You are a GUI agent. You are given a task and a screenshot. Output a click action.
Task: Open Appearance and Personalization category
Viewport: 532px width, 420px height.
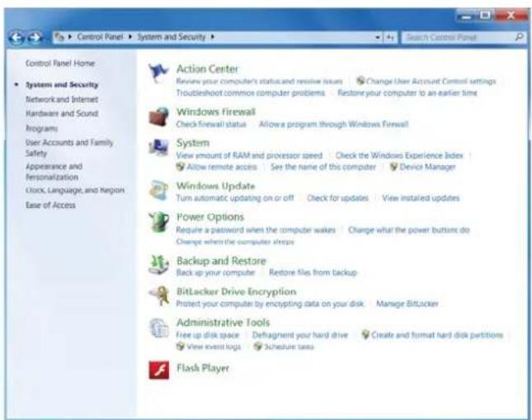tap(54, 172)
